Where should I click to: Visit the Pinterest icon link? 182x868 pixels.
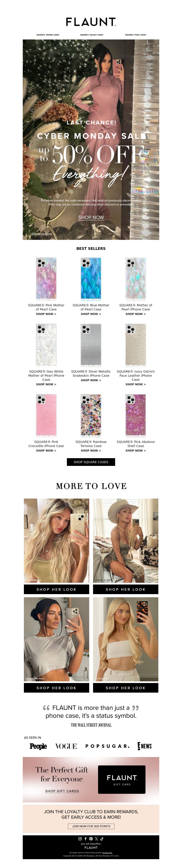[x=91, y=839]
